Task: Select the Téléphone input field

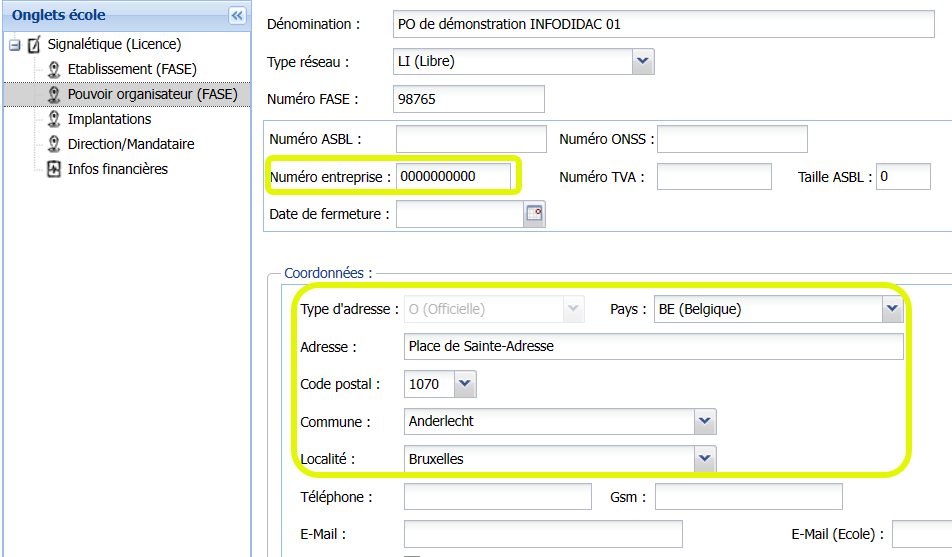Action: tap(497, 497)
